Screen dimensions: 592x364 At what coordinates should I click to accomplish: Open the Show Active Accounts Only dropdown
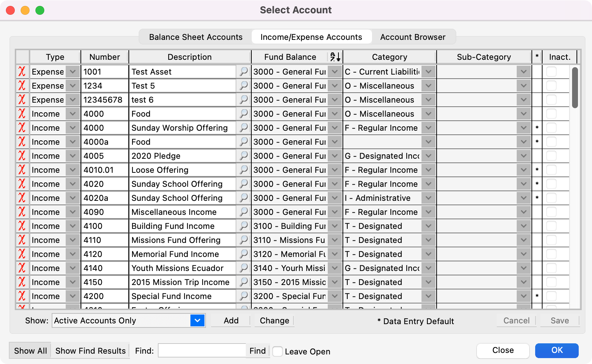click(197, 320)
